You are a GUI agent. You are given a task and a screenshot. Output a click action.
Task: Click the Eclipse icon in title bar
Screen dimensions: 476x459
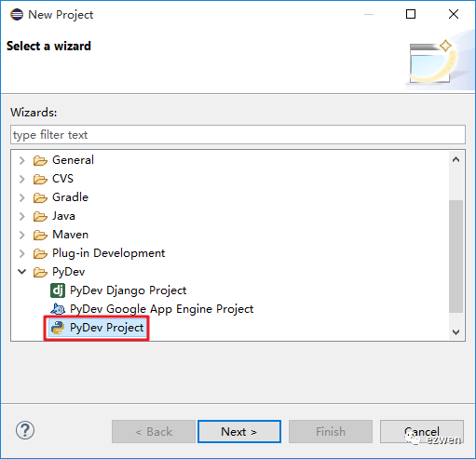(17, 15)
